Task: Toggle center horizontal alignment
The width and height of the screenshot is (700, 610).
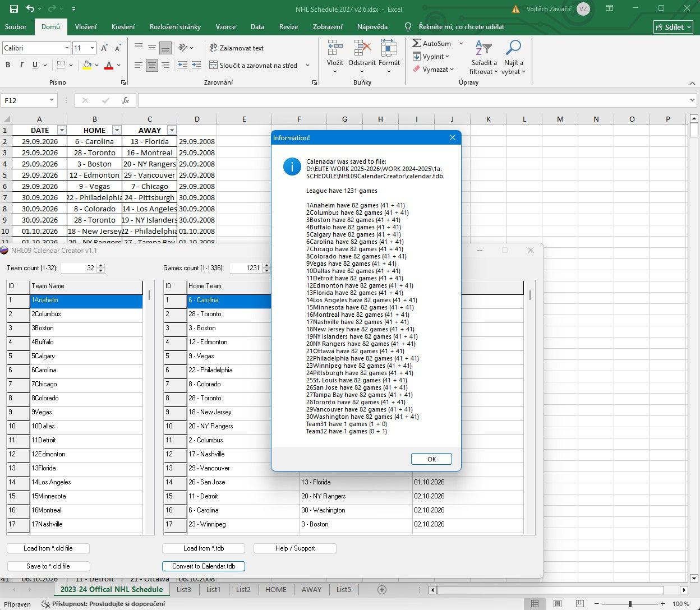Action: pyautogui.click(x=151, y=66)
